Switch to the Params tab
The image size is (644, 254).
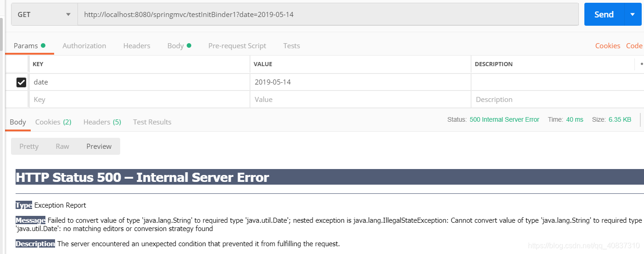(29, 45)
